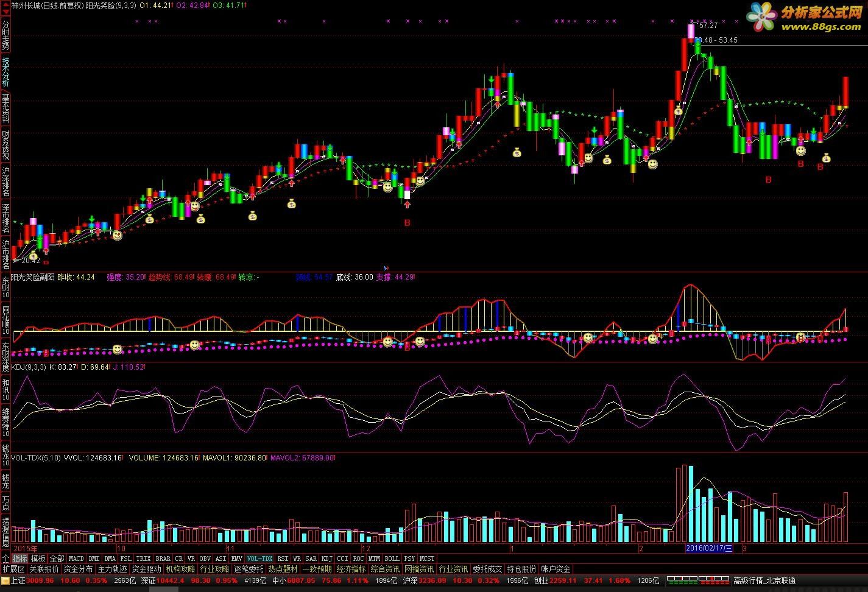This screenshot has height=592, width=868.
Task: Open the 资金驱动 tab
Action: [x=147, y=569]
